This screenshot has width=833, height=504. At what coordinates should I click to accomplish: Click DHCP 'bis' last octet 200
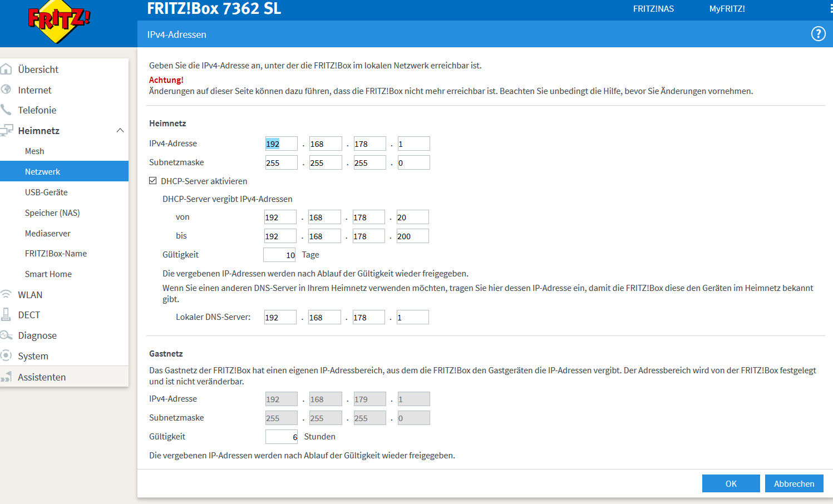(x=412, y=236)
